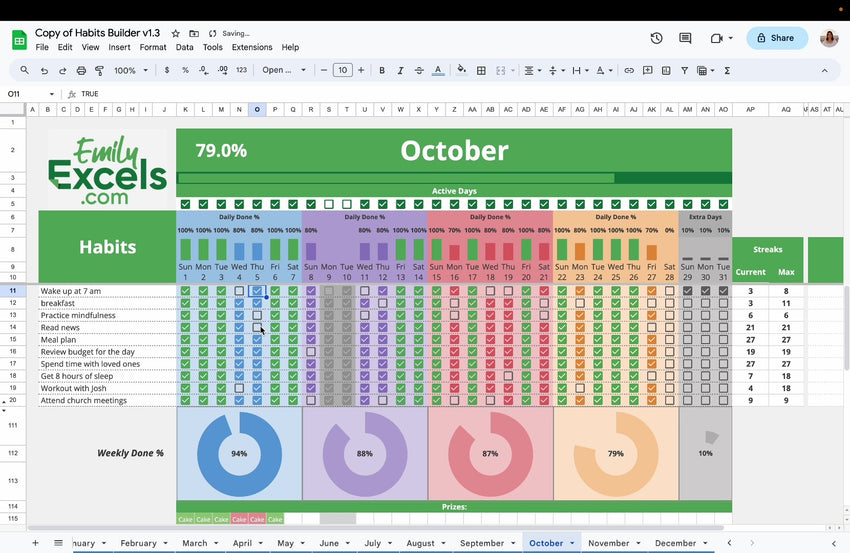Viewport: 850px width, 553px height.
Task: Increase decimal places
Action: point(223,70)
